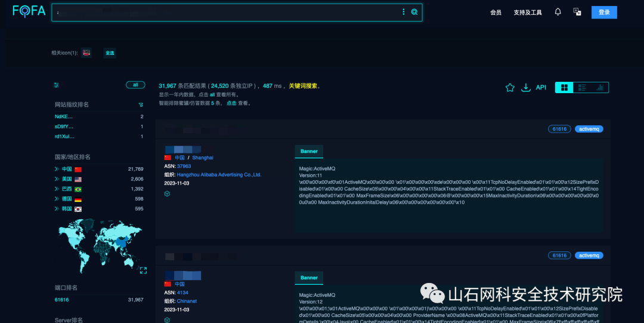Click the 关键词搜索 link
644x323 pixels.
(303, 86)
